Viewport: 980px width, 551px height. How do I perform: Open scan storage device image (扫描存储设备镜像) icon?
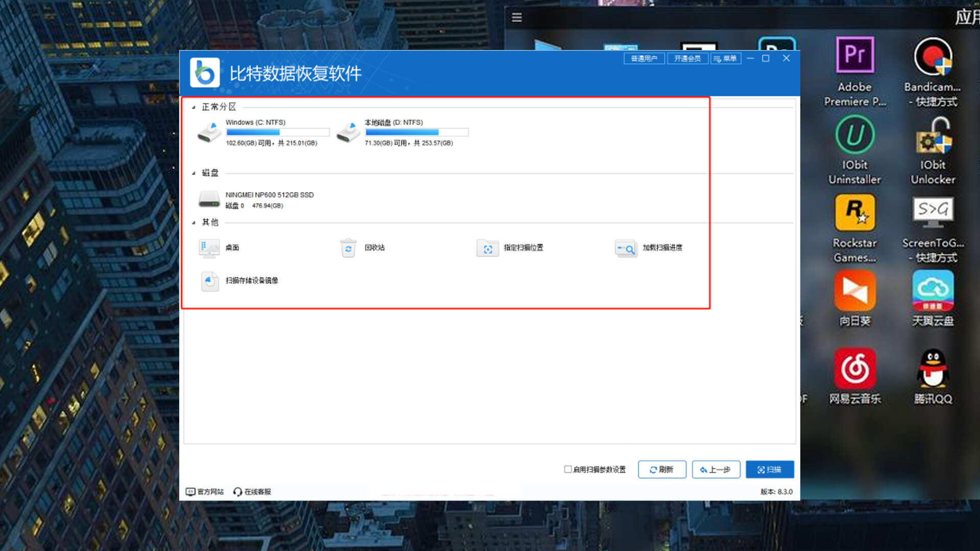click(x=209, y=281)
